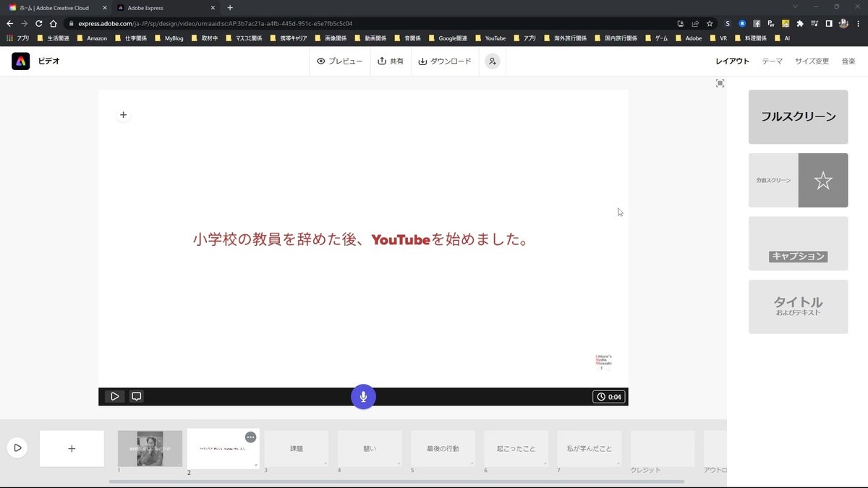Open the slide 2 three-dots options menu
The image size is (868, 488).
(250, 437)
